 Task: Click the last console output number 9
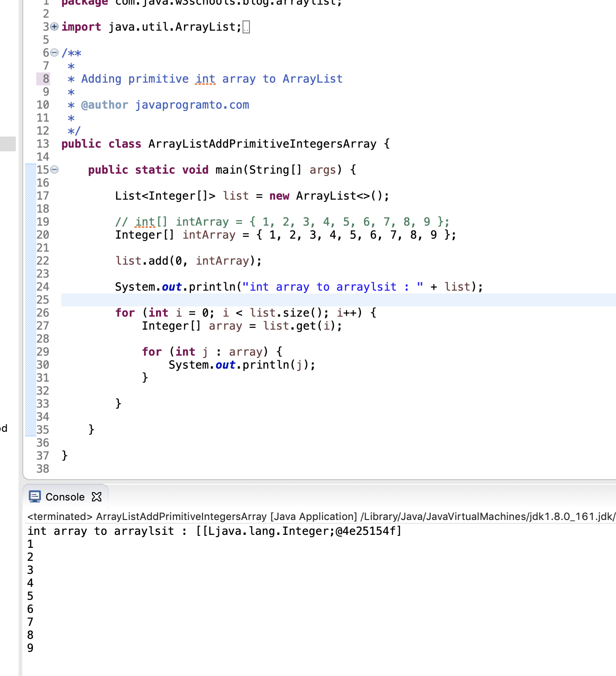pos(30,648)
